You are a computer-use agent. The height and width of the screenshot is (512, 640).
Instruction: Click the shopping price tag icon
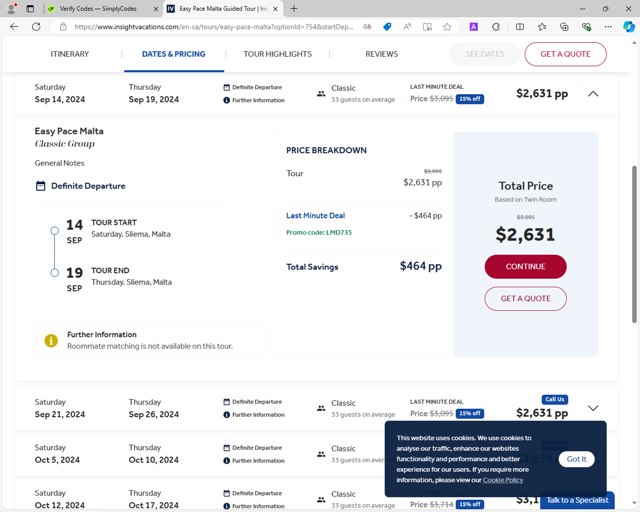[387, 27]
